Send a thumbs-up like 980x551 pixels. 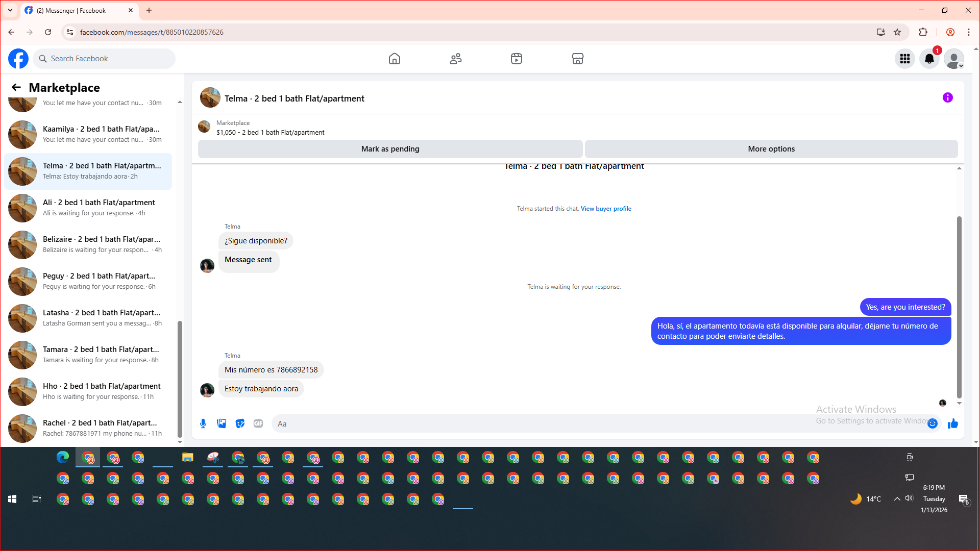pos(952,423)
